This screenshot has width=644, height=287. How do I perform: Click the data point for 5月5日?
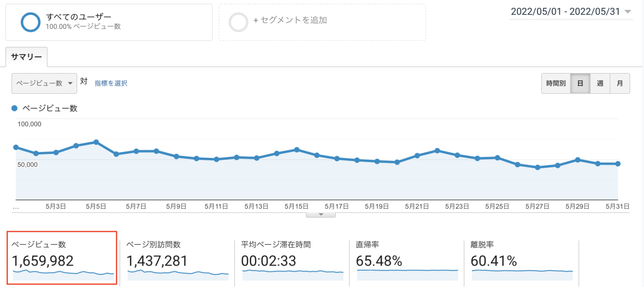click(x=96, y=142)
